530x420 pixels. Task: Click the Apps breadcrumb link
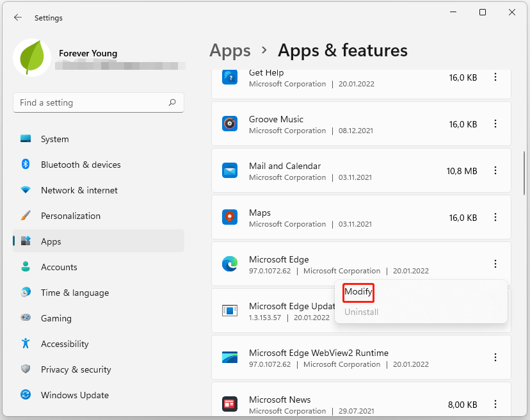[230, 51]
